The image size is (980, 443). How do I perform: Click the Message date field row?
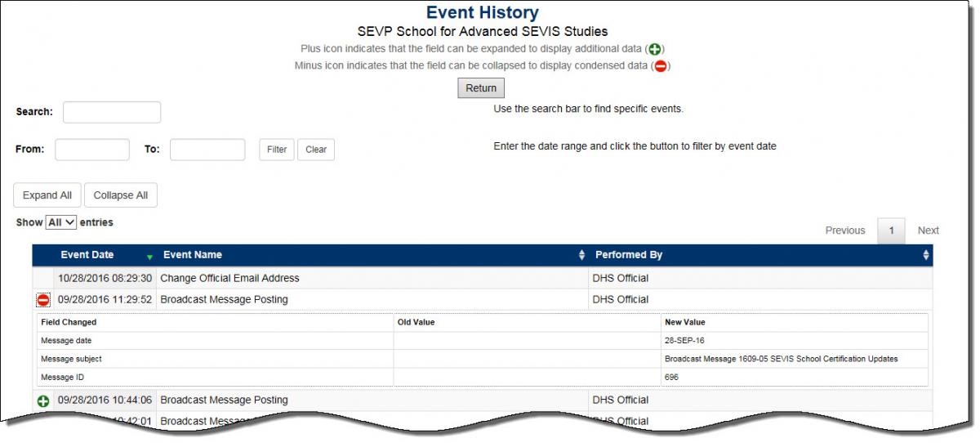coord(483,341)
